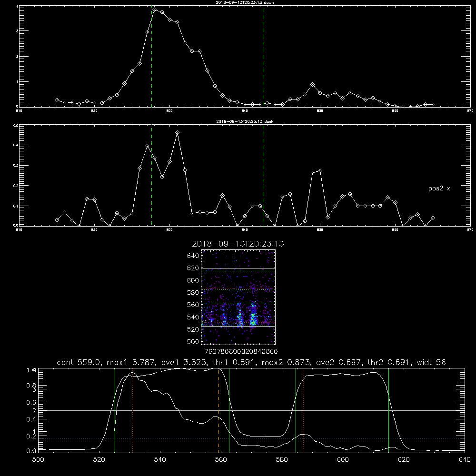Click the heatmap y-axis label '580'
Screen dimensions: 476x476
click(x=193, y=293)
